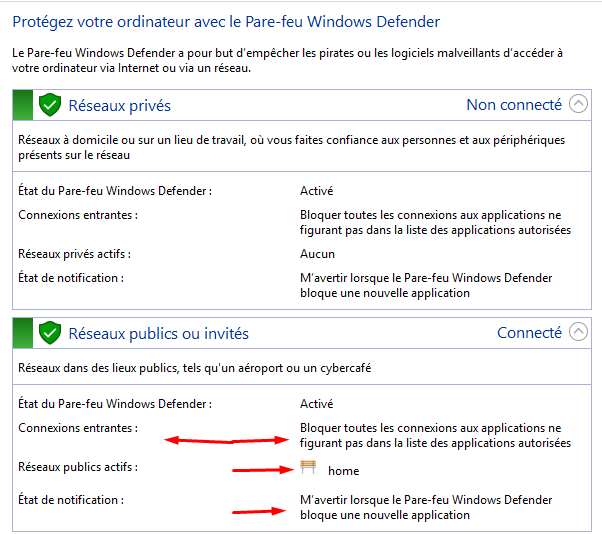Click Réseaux publics actifs label
The image size is (602, 534).
(78, 467)
